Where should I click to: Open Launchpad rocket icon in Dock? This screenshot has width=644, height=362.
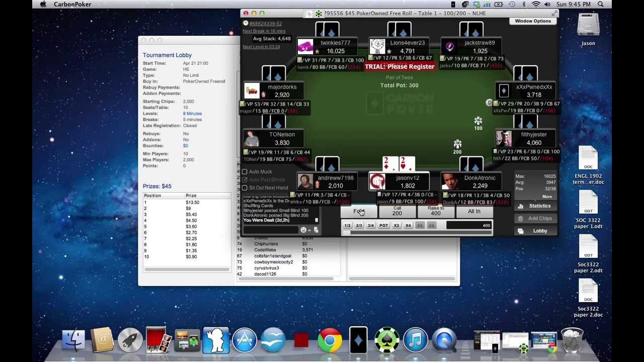(130, 340)
